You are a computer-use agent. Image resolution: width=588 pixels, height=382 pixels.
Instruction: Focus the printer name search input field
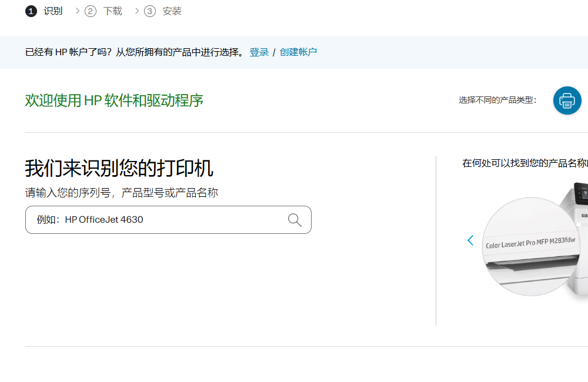click(168, 220)
